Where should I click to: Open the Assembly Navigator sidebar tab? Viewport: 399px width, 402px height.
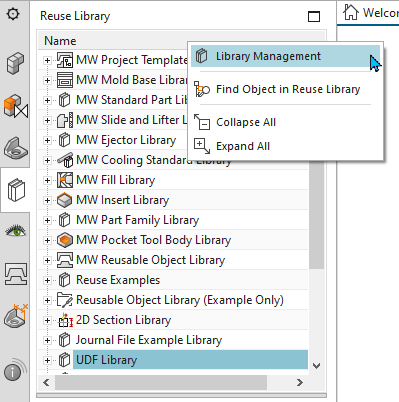pos(16,106)
